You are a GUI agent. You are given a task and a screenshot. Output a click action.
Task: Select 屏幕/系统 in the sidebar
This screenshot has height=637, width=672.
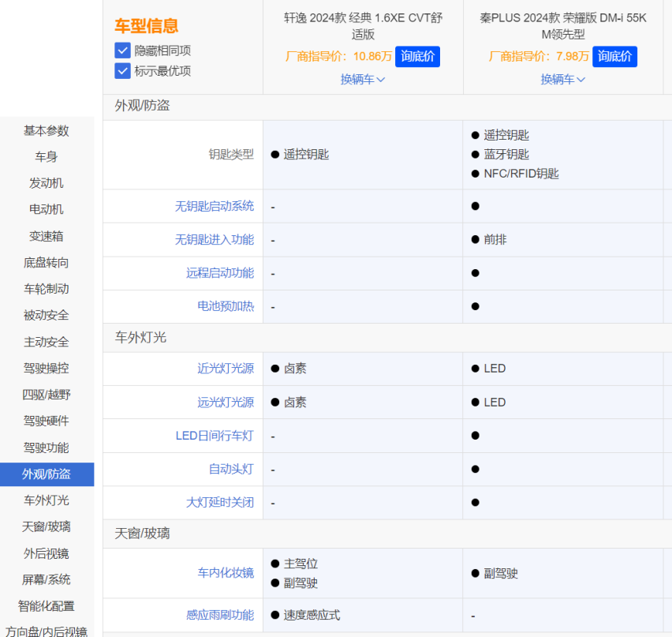pyautogui.click(x=47, y=579)
